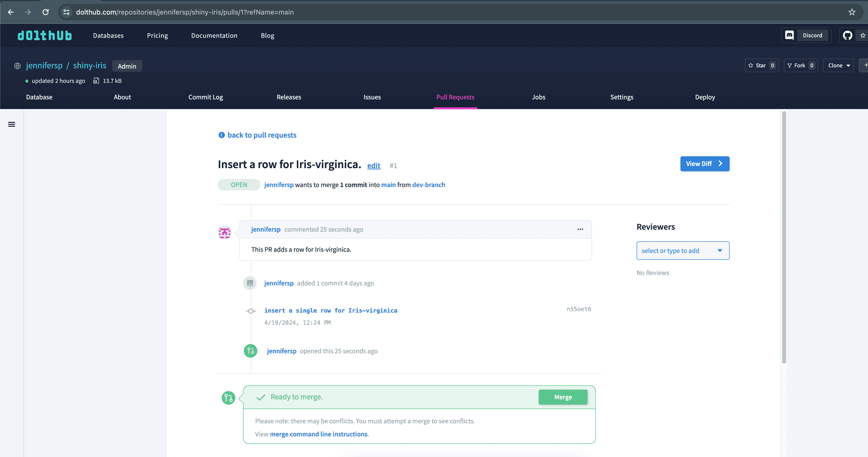
Task: Click the jennifersp owner link in header
Action: point(44,65)
